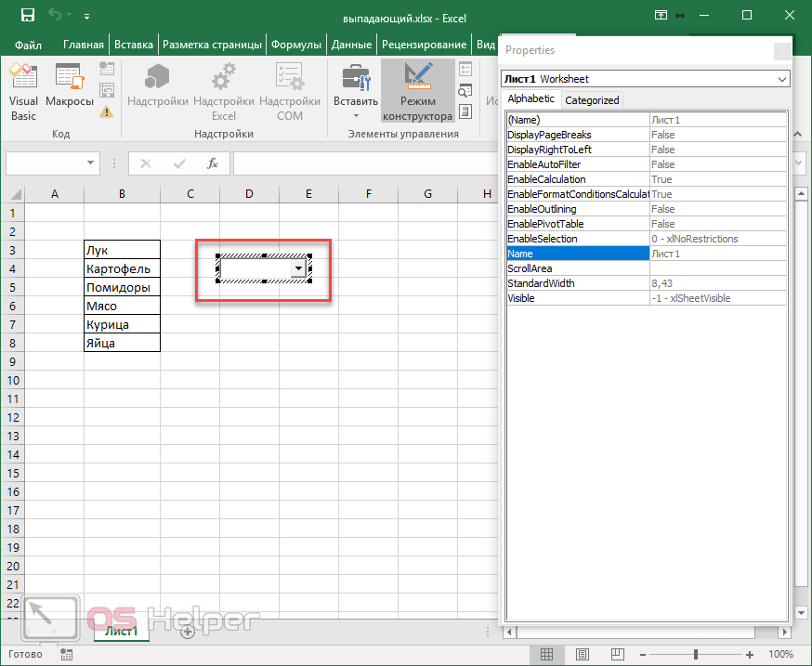The image size is (812, 666).
Task: Add a new sheet with the plus icon
Action: click(187, 632)
